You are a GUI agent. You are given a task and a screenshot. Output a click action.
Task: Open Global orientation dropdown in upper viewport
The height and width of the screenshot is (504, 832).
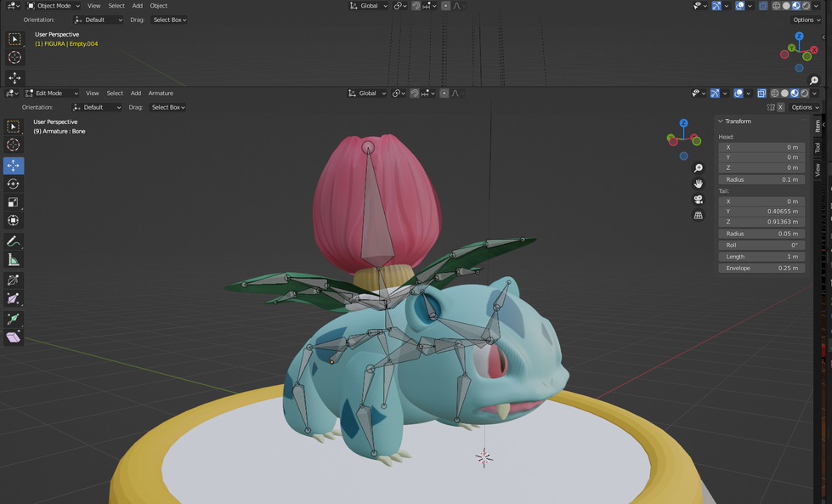coord(368,6)
